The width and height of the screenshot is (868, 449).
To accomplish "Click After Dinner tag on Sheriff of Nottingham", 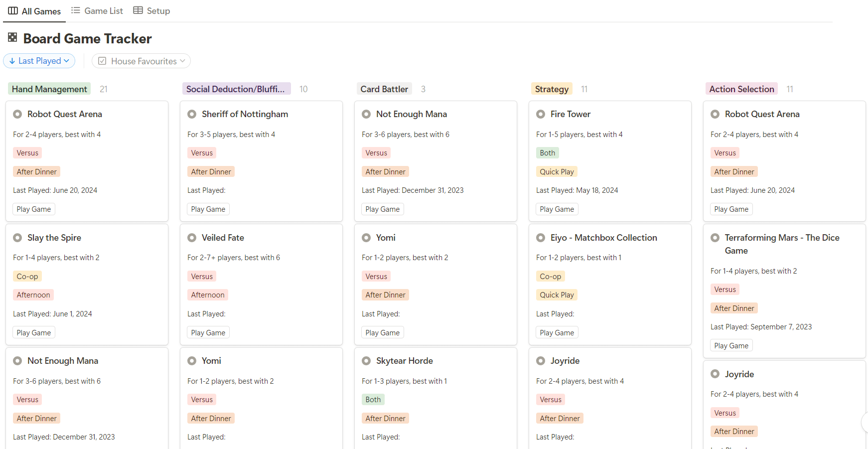I will [211, 172].
